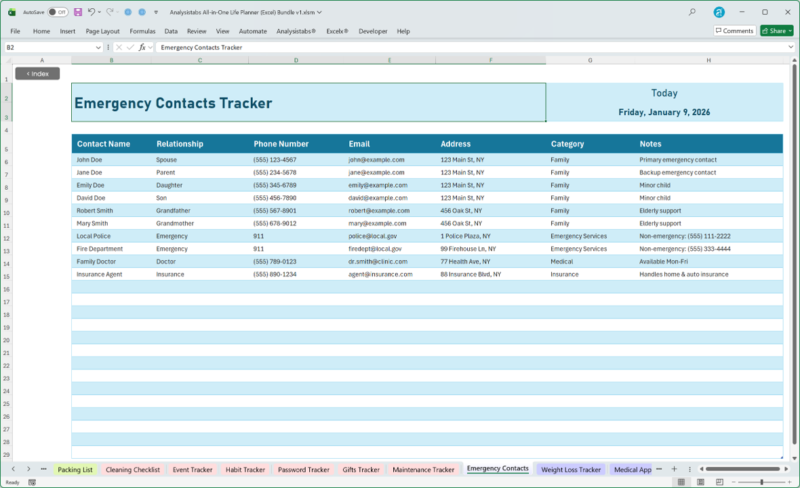Switch to Page Layout view icon

click(701, 482)
